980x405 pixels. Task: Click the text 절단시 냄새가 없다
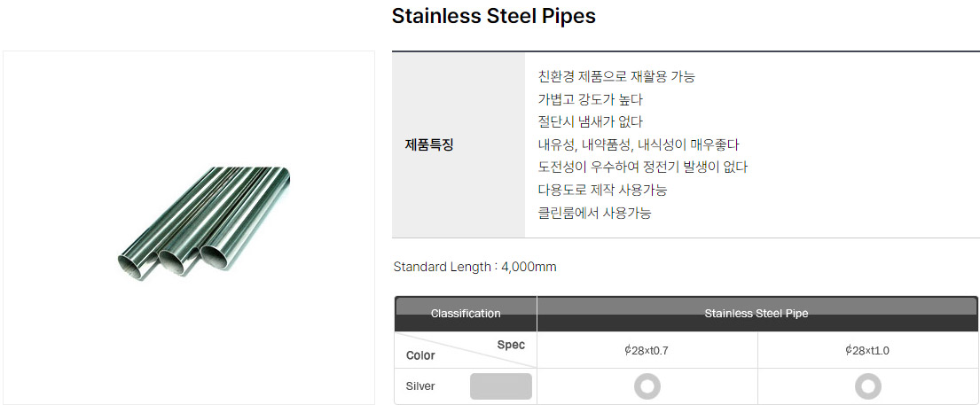[590, 122]
